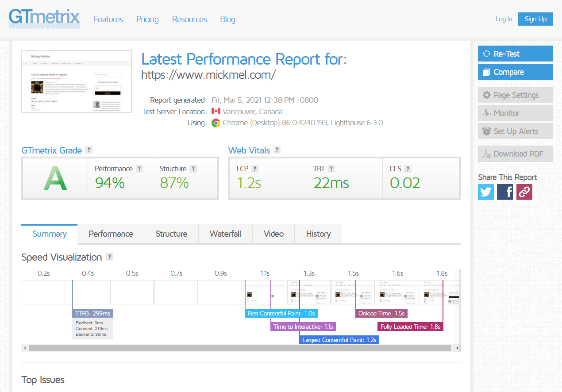
Task: Click the Share This Report label
Action: coord(508,177)
